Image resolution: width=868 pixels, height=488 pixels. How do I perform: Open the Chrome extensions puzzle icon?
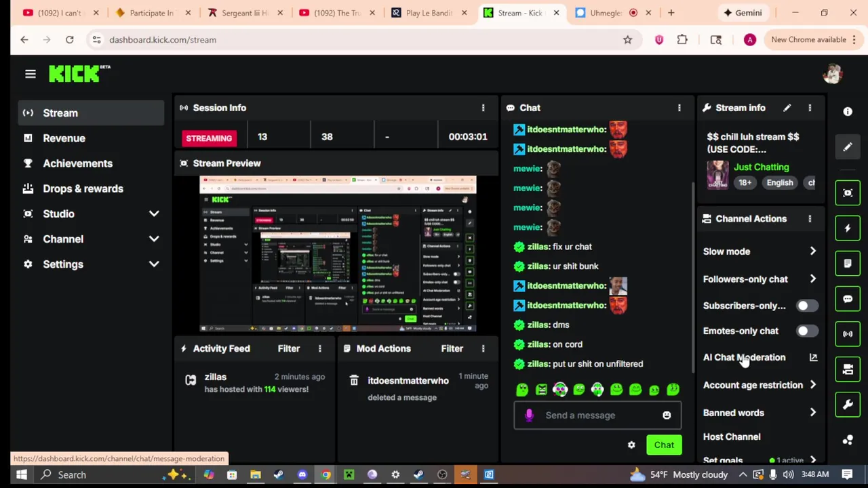pyautogui.click(x=682, y=40)
